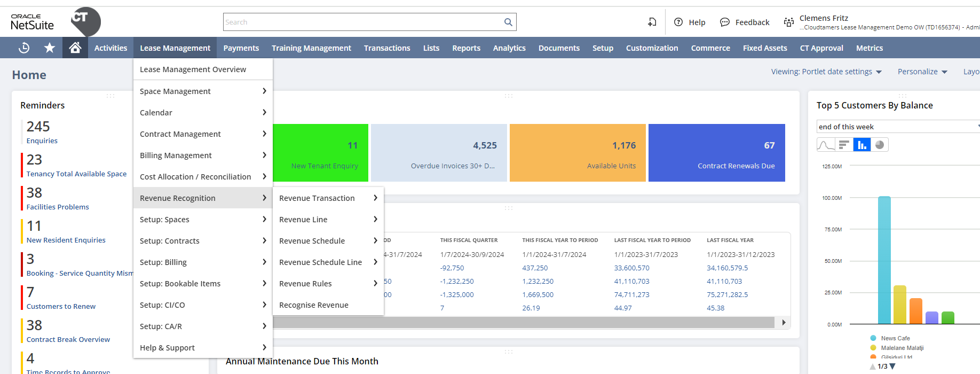This screenshot has height=374, width=980.
Task: Click the blue Contract Renewals Due tile
Action: coord(717,153)
